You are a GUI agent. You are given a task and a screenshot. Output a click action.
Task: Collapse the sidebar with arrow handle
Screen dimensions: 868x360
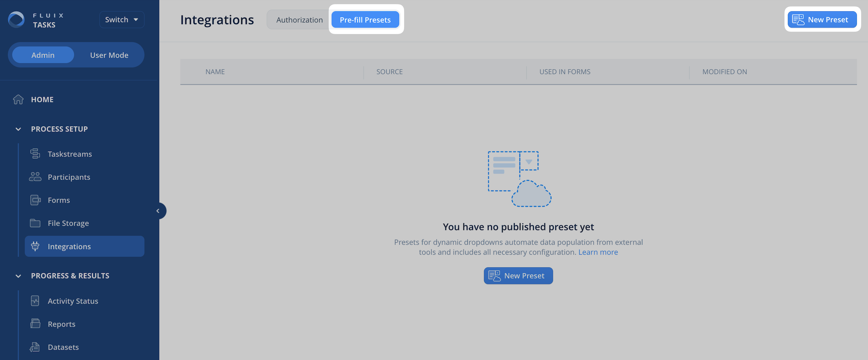pyautogui.click(x=158, y=211)
